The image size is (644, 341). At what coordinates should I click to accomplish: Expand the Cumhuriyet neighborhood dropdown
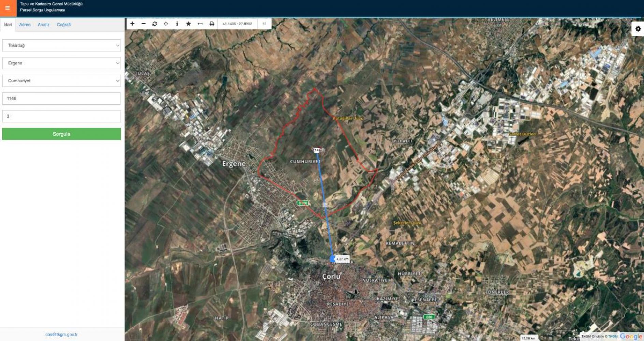tap(61, 81)
